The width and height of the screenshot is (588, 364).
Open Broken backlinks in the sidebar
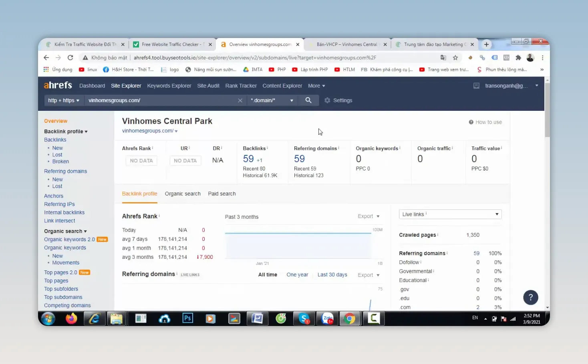pos(60,162)
